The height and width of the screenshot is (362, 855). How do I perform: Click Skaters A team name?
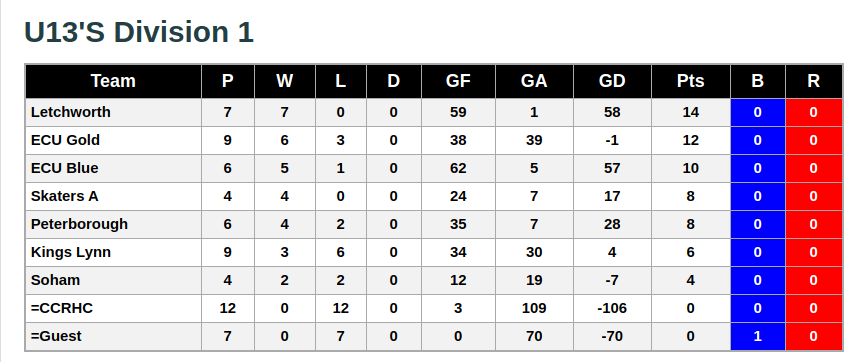click(x=64, y=196)
